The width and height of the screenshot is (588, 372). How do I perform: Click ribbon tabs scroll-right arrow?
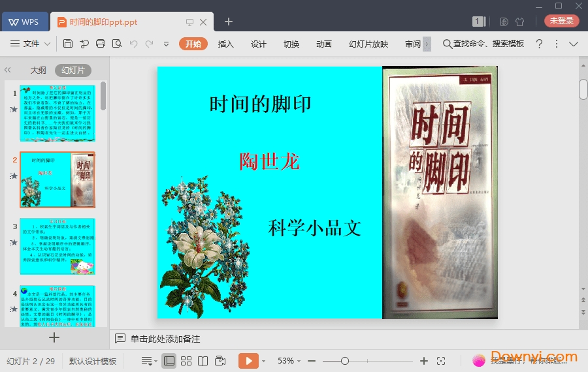[x=427, y=44]
